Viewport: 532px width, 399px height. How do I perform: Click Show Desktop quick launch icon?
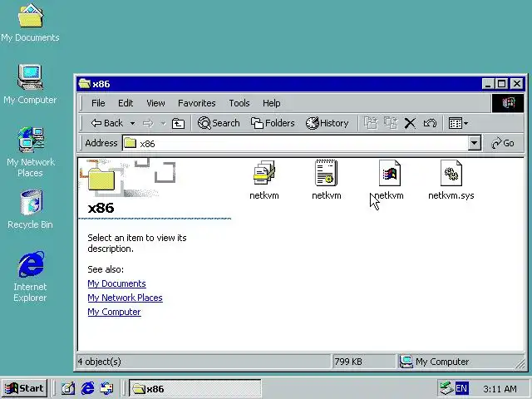[x=68, y=388]
